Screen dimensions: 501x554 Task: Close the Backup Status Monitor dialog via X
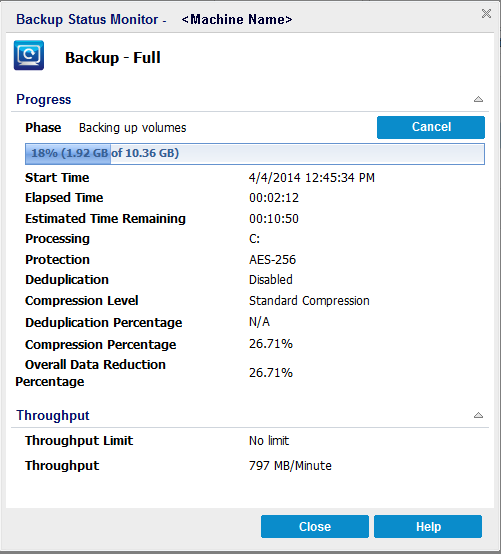tap(486, 14)
